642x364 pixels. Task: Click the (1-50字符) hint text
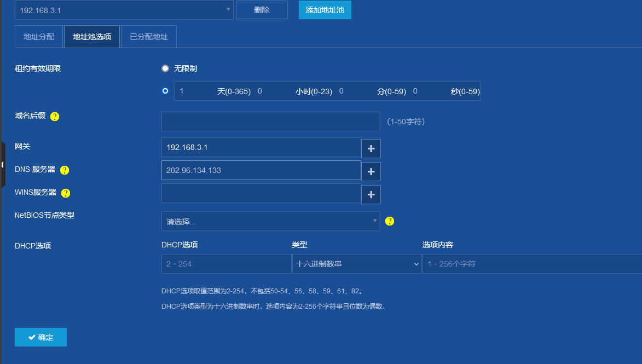[406, 122]
